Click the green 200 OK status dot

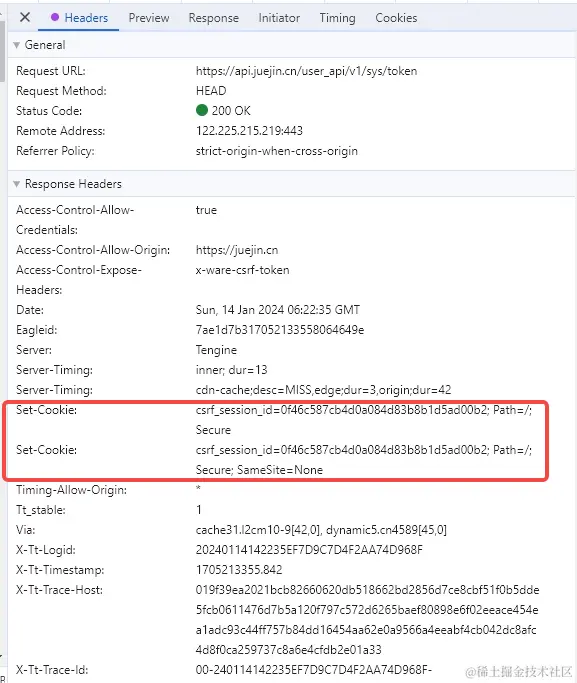click(202, 110)
